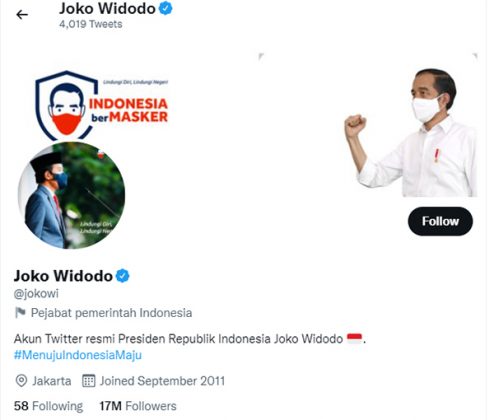Click the Joko Widodo header title
The width and height of the screenshot is (494, 420).
tap(107, 9)
